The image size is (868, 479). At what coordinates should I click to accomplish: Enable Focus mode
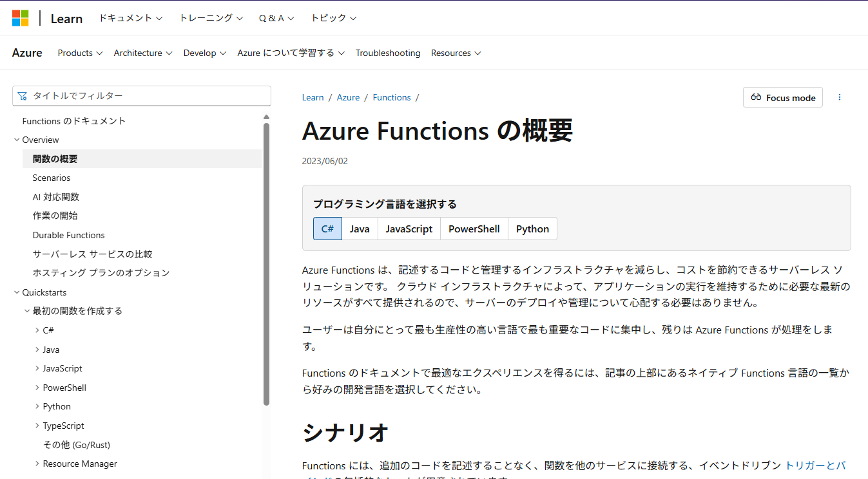click(782, 98)
